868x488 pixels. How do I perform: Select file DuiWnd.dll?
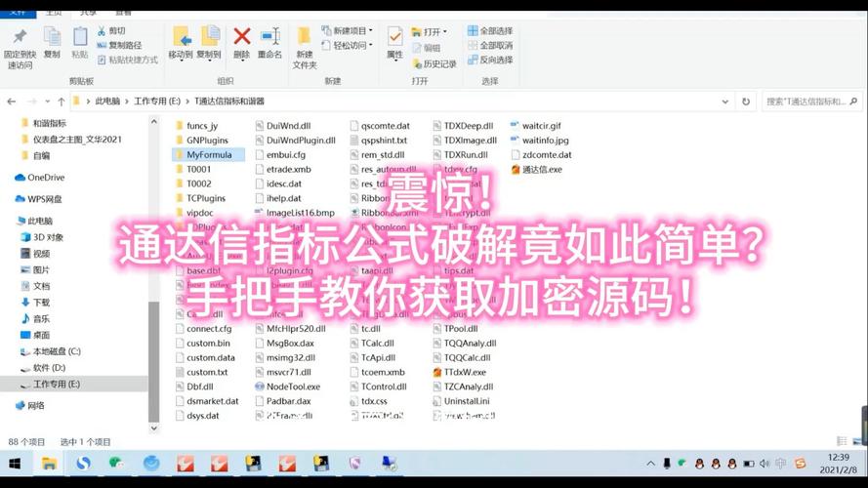(x=282, y=126)
